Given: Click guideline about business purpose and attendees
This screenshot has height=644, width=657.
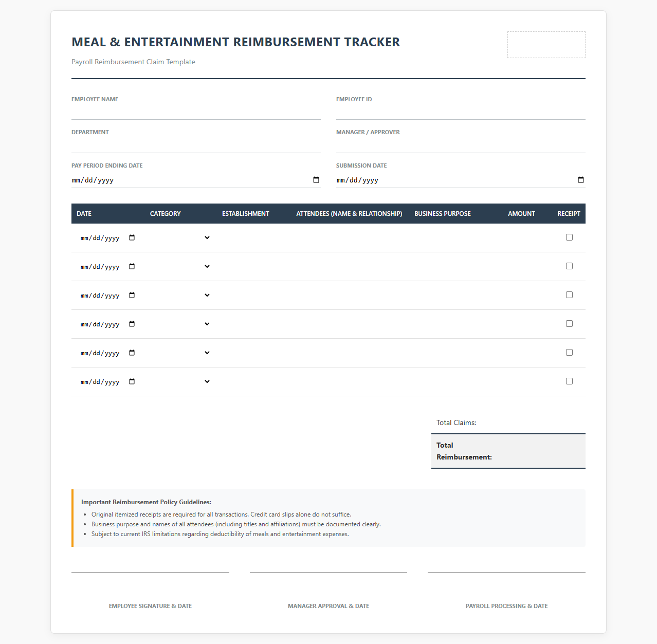Looking at the screenshot, I should pos(236,524).
